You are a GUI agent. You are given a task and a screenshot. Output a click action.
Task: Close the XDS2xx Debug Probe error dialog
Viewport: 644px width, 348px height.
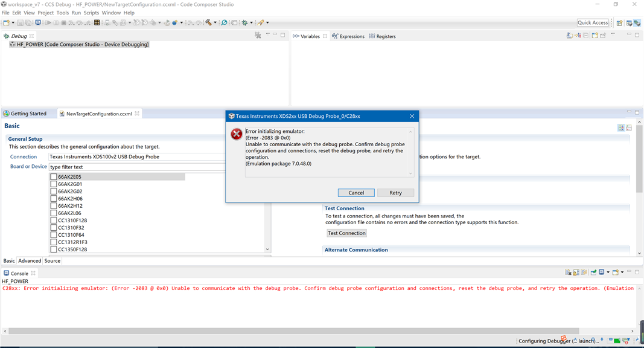pyautogui.click(x=412, y=116)
